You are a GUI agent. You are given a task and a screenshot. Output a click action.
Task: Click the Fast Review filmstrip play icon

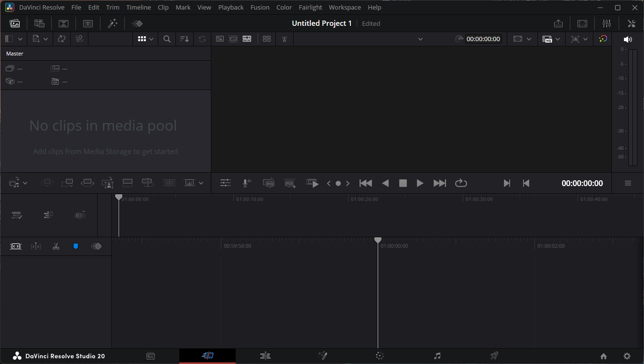pos(313,183)
